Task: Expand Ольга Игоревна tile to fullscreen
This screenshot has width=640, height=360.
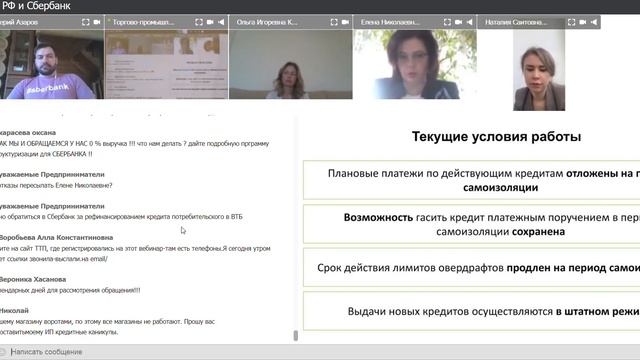Action: click(334, 22)
